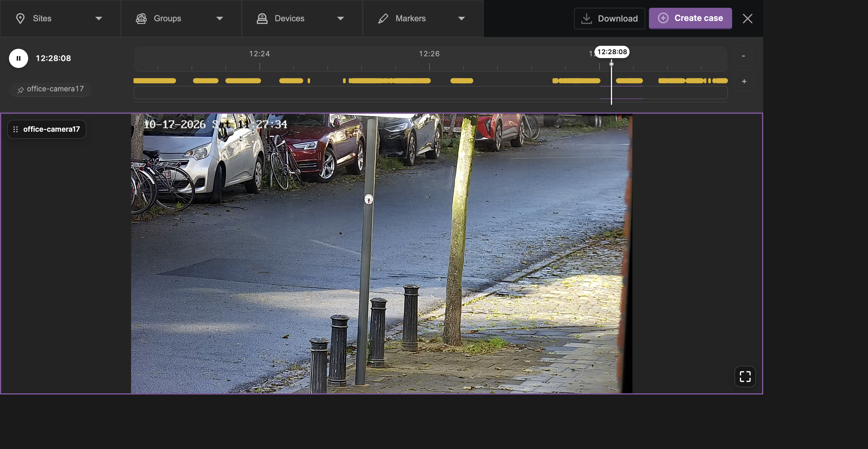This screenshot has width=868, height=449.
Task: Click the office-camera17 pinned chip
Action: (51, 89)
